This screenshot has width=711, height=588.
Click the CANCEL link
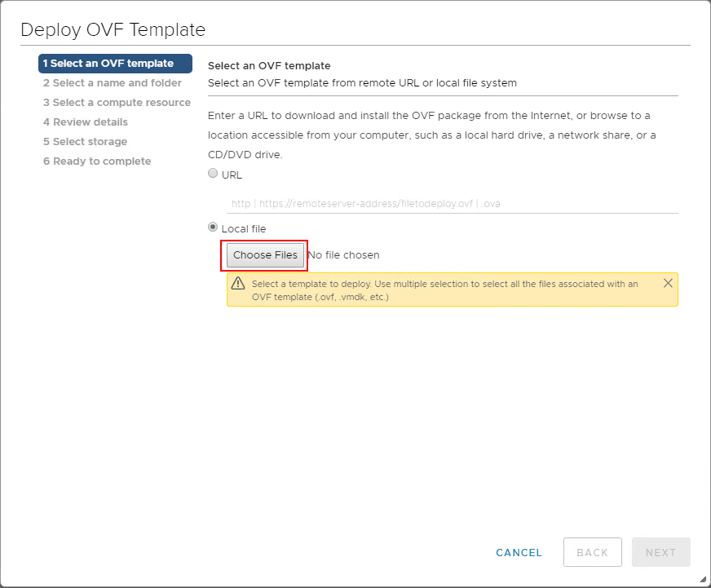coord(519,552)
